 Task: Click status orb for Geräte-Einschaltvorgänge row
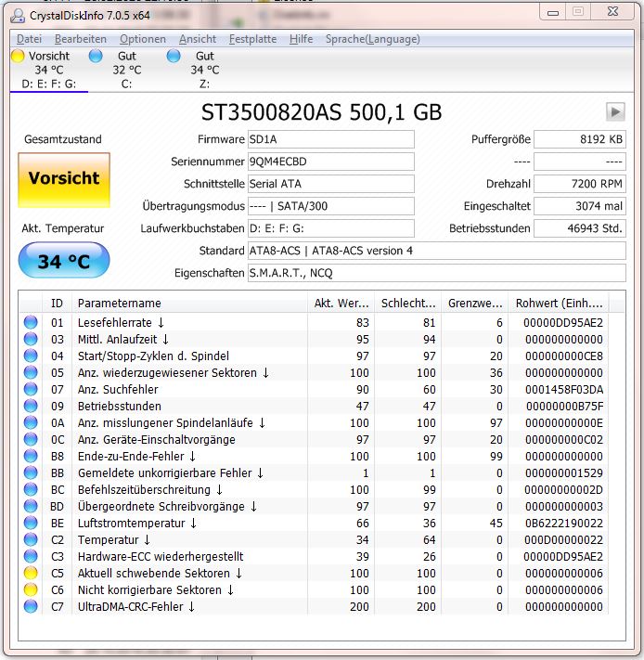click(x=31, y=439)
